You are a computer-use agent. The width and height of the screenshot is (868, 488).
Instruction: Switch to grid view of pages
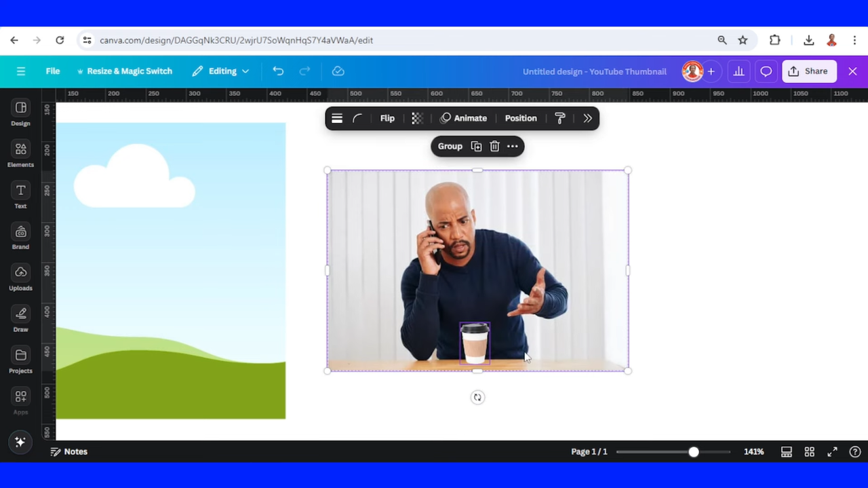(809, 451)
